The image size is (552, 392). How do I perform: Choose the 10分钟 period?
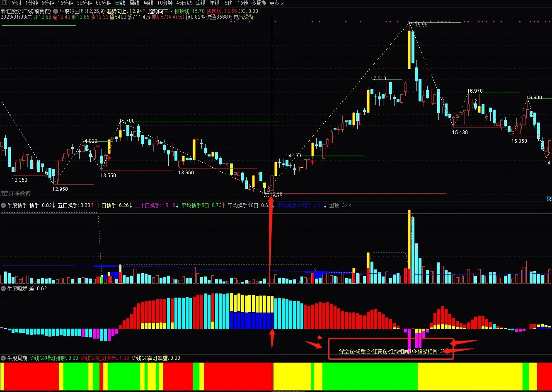pos(165,3)
